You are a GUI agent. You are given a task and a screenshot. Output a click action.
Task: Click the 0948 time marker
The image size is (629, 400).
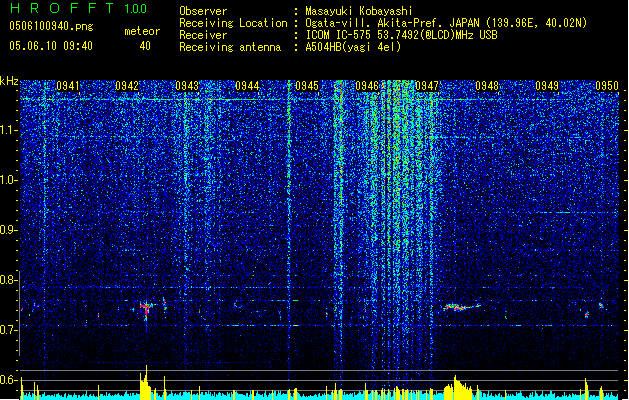[x=487, y=86]
